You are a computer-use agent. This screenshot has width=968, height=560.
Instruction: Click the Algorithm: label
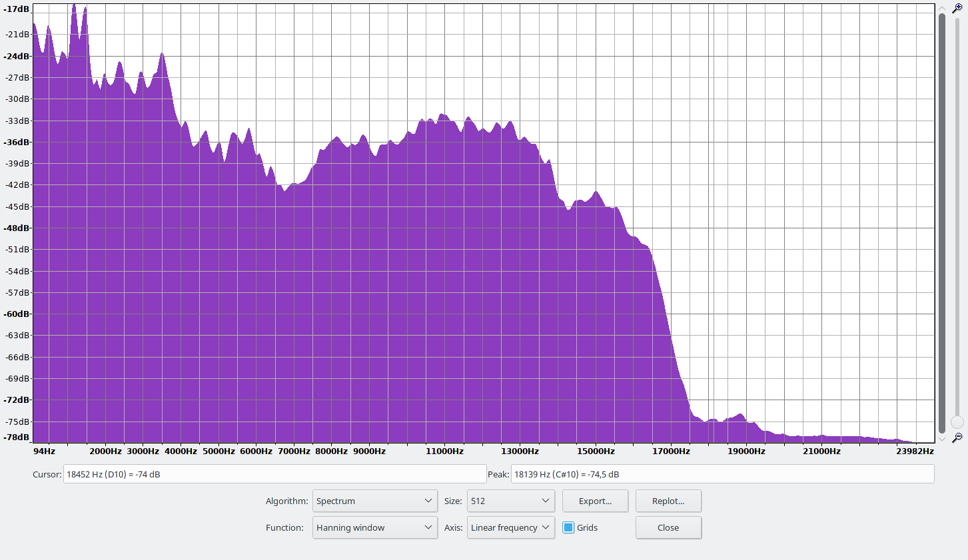[286, 501]
